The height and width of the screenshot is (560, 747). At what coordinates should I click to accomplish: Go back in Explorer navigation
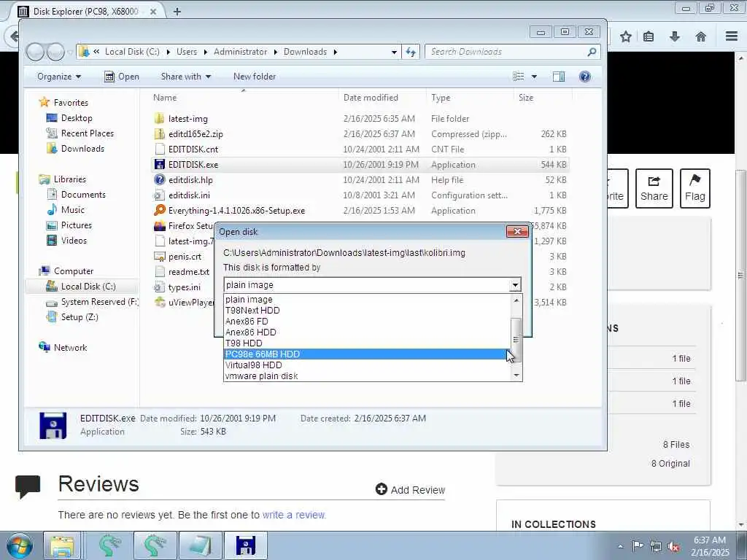35,52
